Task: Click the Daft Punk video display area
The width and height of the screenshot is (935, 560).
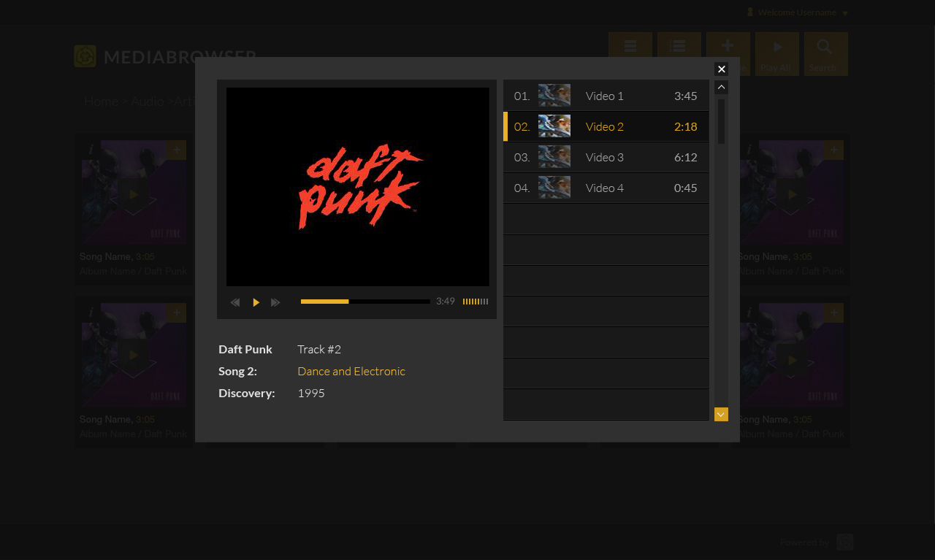Action: point(358,187)
